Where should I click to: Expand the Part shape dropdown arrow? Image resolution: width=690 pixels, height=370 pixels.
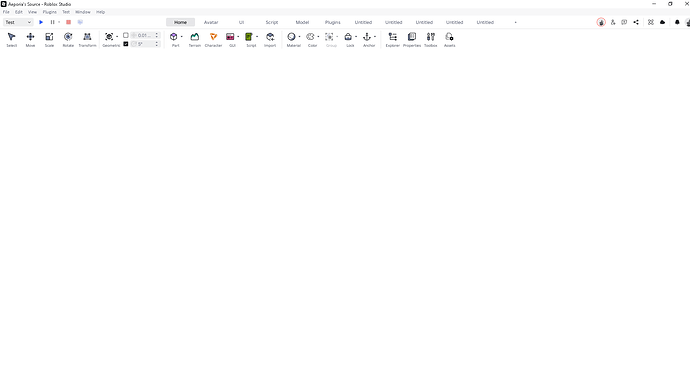point(182,37)
